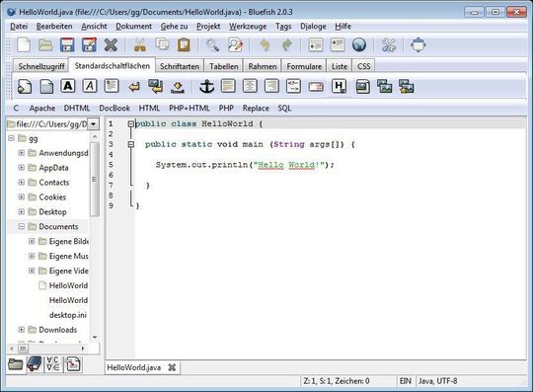
Task: Open Find and Replace magnifier-pencil icon
Action: 235,44
